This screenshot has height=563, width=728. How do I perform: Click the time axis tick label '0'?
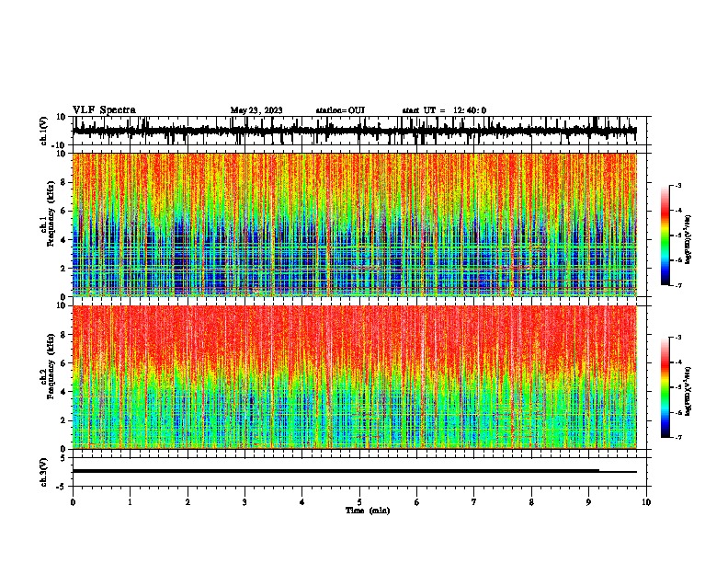coord(73,502)
